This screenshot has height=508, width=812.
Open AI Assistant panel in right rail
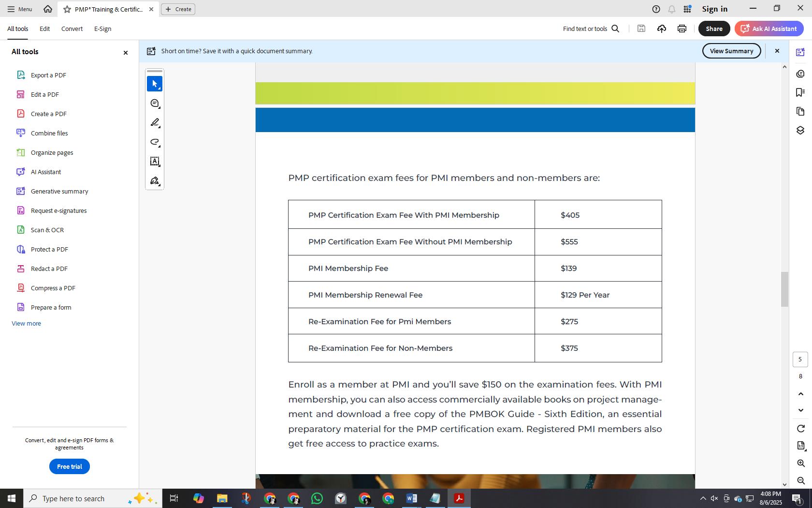[x=800, y=52]
